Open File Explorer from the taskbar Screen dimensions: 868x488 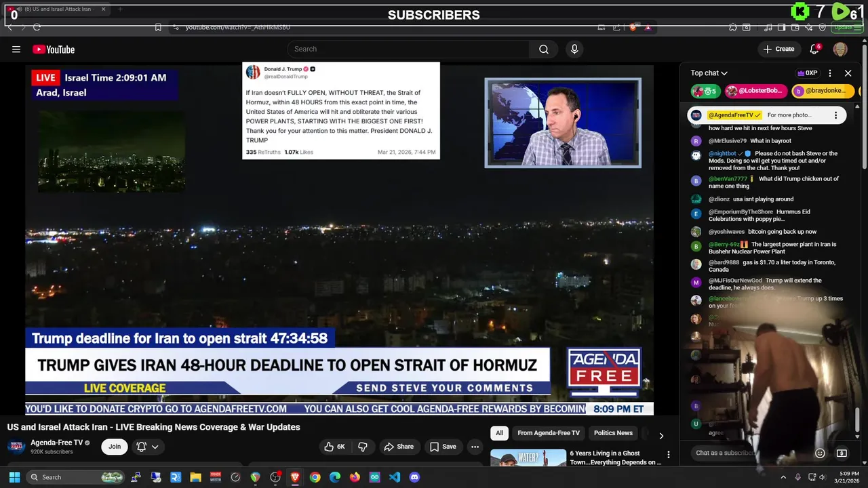tap(195, 477)
